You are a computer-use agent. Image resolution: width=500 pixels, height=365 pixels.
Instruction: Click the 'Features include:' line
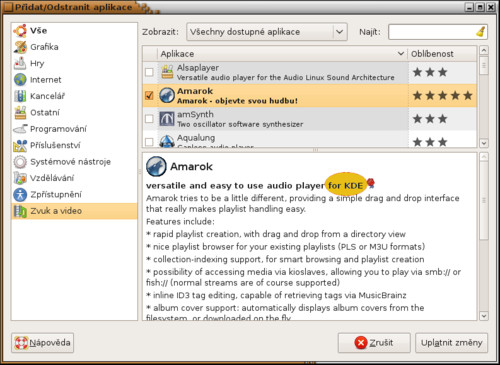[180, 222]
